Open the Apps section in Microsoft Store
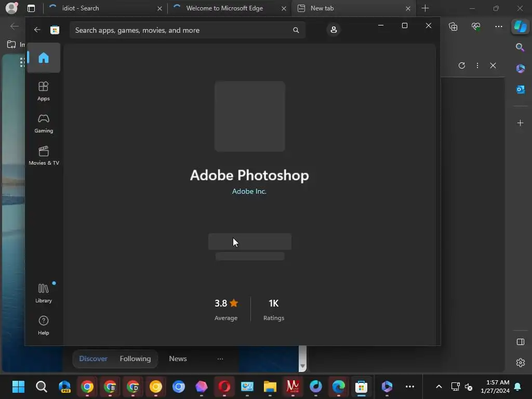 (x=44, y=91)
